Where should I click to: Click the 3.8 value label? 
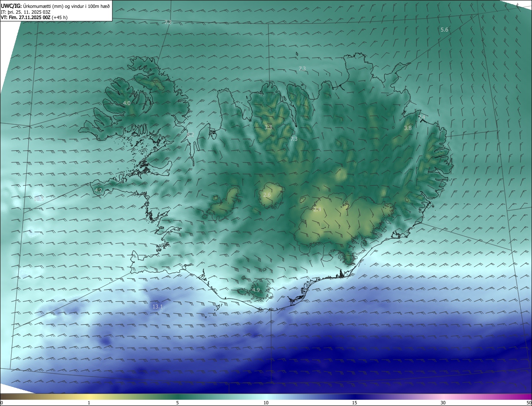tap(408, 128)
